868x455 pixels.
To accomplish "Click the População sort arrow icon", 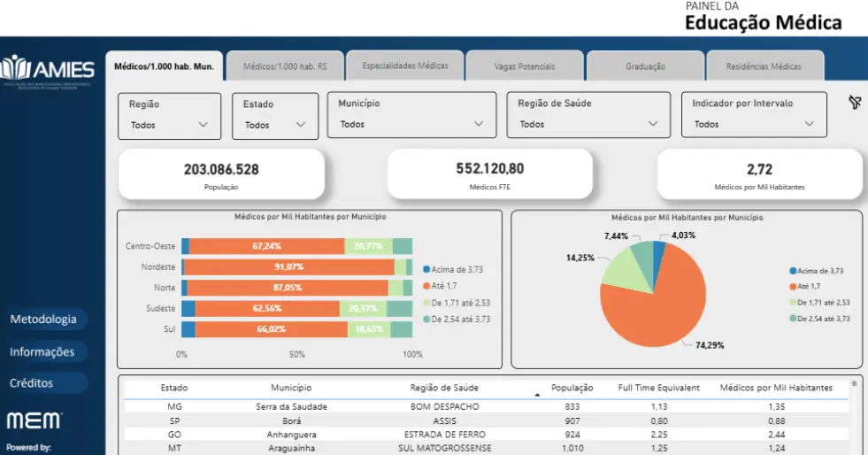I will 536,394.
